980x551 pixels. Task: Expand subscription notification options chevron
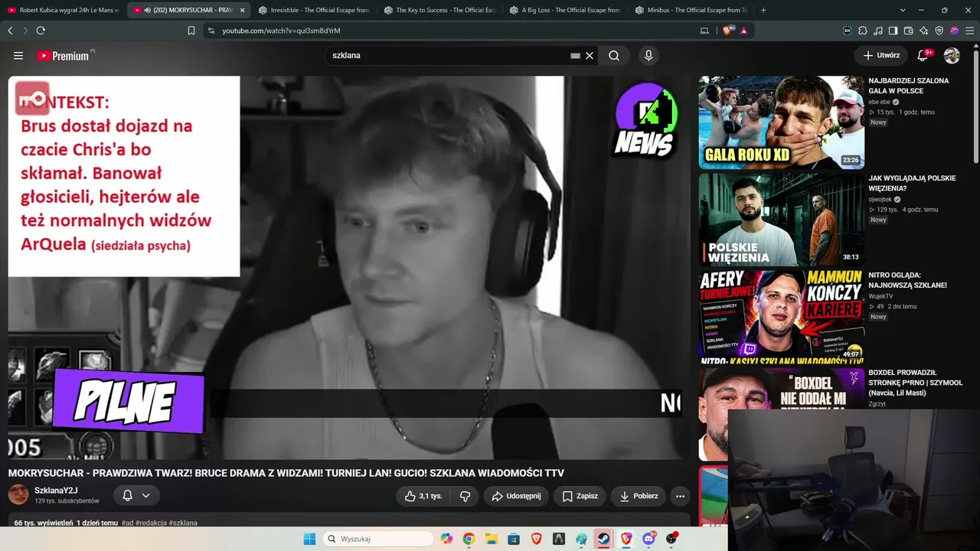145,495
